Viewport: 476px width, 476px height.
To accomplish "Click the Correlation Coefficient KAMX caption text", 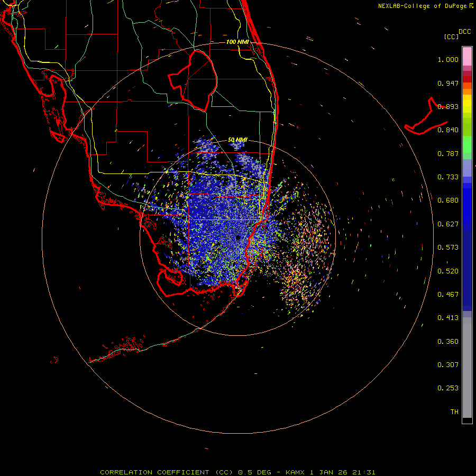I will [x=237, y=472].
